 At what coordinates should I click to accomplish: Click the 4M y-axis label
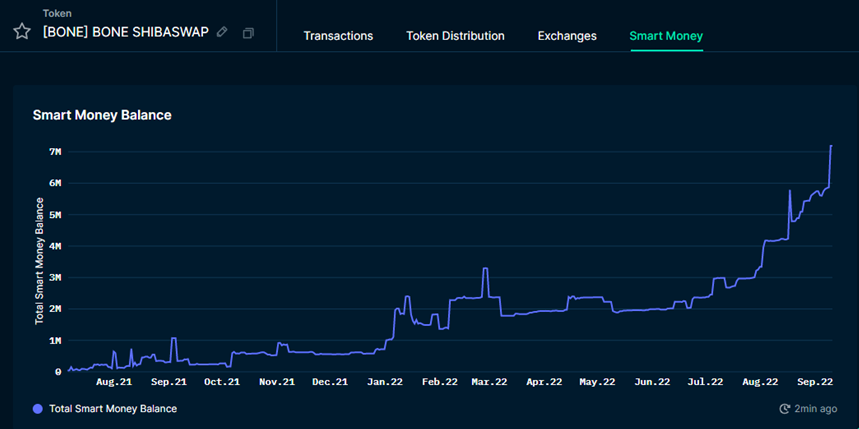pos(55,246)
